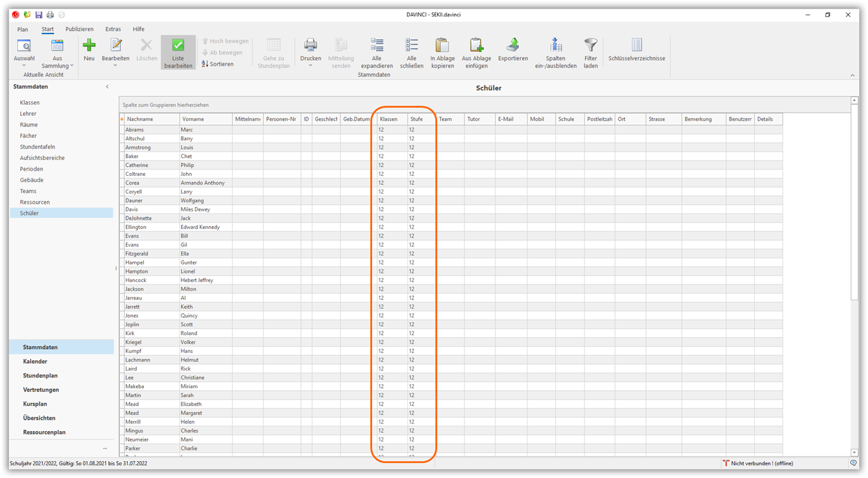Open the Drucken dropdown arrow
This screenshot has height=478, width=868.
[x=310, y=66]
